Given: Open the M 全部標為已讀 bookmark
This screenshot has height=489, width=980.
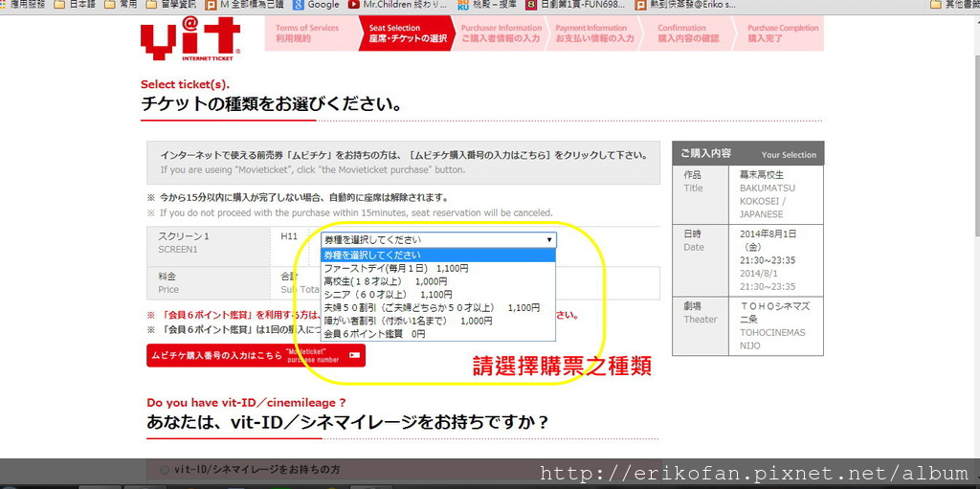Looking at the screenshot, I should point(246,5).
